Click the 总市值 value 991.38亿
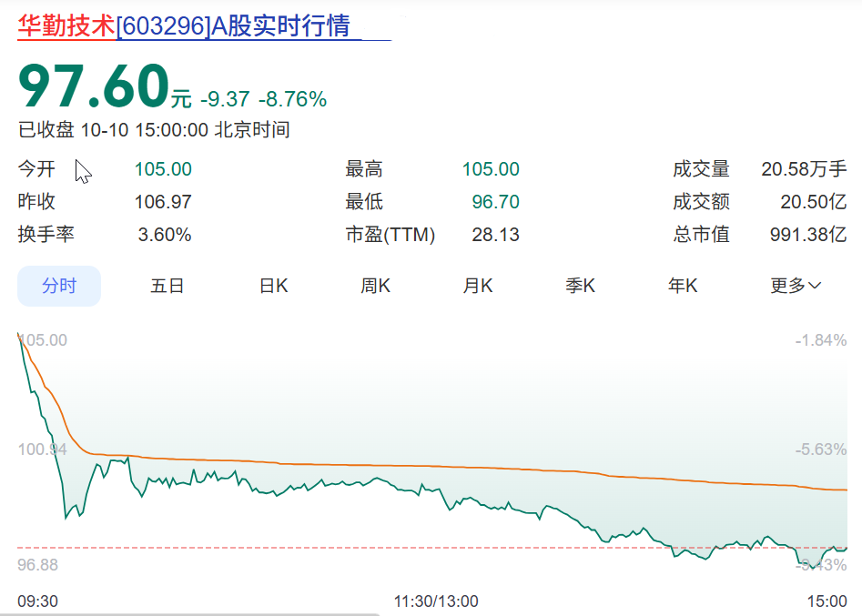The image size is (862, 616). [x=807, y=235]
